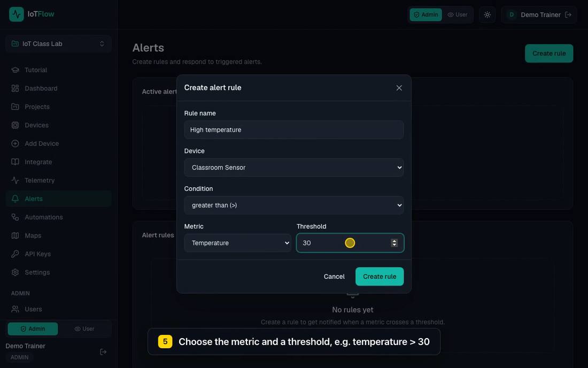
Task: Click the Settings gear icon
Action: tap(15, 272)
